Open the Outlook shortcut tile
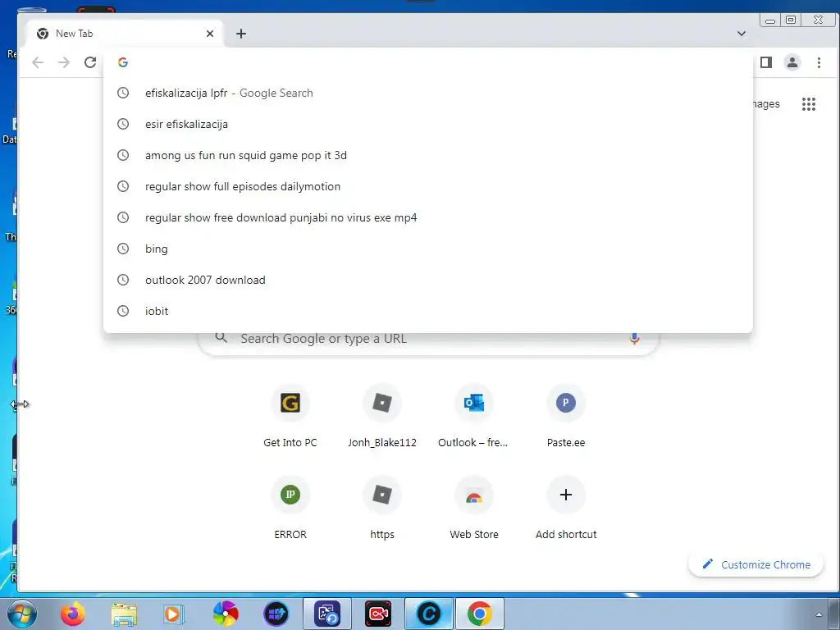The width and height of the screenshot is (840, 630). (473, 416)
